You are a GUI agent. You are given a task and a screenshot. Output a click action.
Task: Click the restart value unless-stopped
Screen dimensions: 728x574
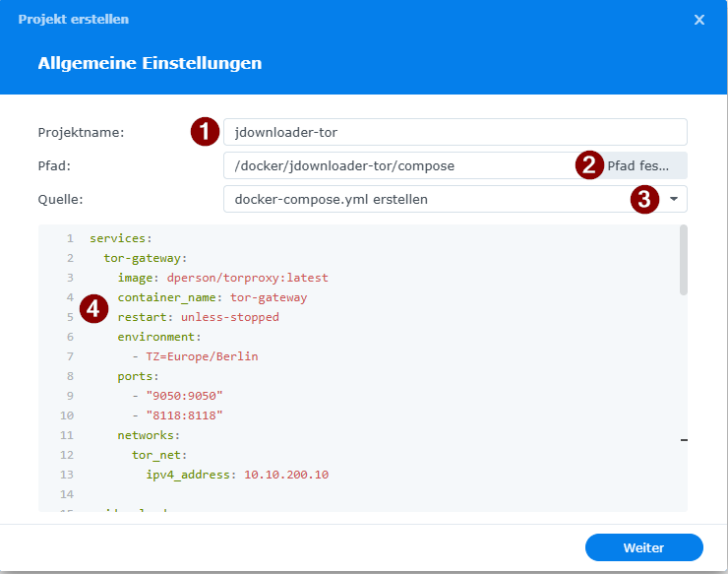tap(230, 317)
